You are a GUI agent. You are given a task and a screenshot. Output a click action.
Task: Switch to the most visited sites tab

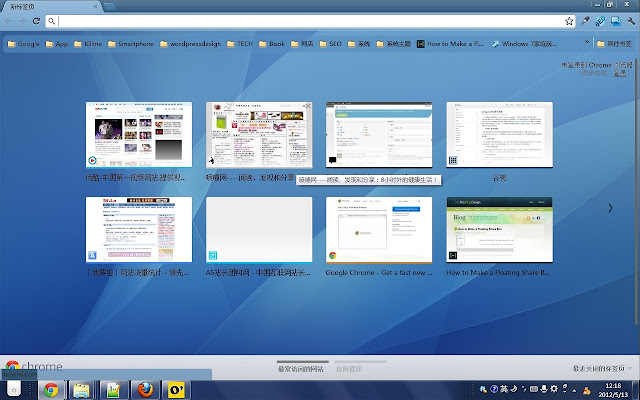(x=301, y=369)
